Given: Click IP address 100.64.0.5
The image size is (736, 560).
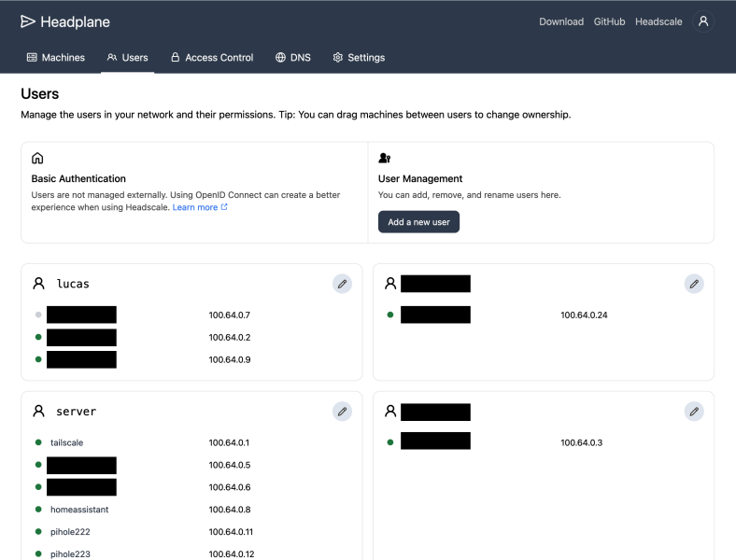Looking at the screenshot, I should point(230,465).
